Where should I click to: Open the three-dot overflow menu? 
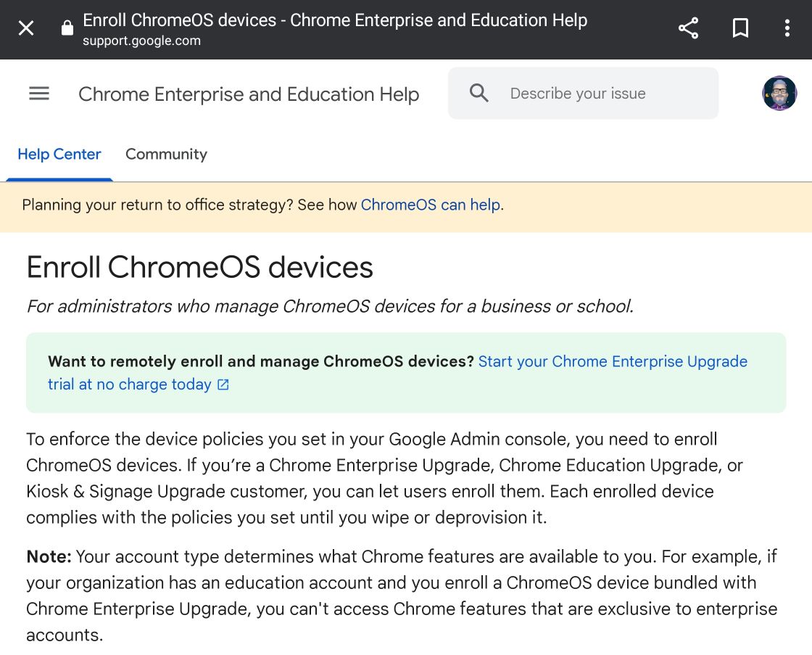pyautogui.click(x=787, y=29)
